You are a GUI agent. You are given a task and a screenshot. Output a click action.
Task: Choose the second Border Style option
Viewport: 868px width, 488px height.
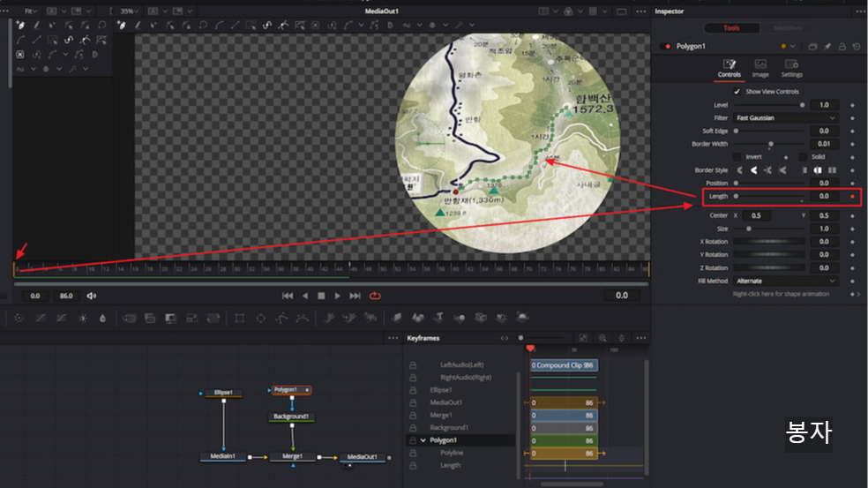[x=753, y=170]
